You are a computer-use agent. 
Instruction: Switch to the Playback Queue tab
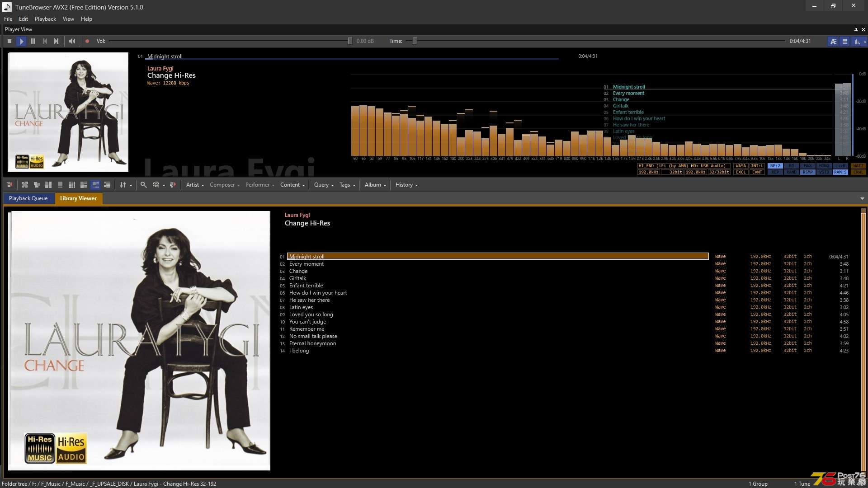(x=28, y=198)
